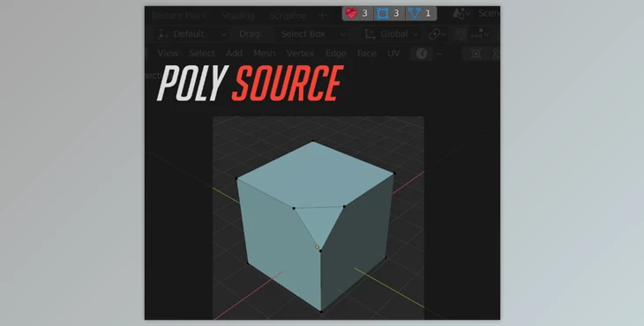Open the Add menu
This screenshot has height=326, width=644.
click(234, 54)
